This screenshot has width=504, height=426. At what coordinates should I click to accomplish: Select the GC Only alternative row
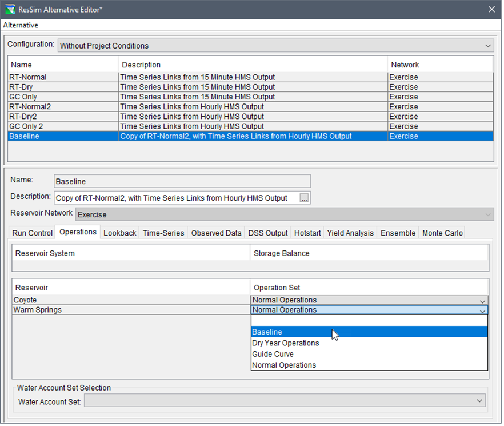click(251, 97)
